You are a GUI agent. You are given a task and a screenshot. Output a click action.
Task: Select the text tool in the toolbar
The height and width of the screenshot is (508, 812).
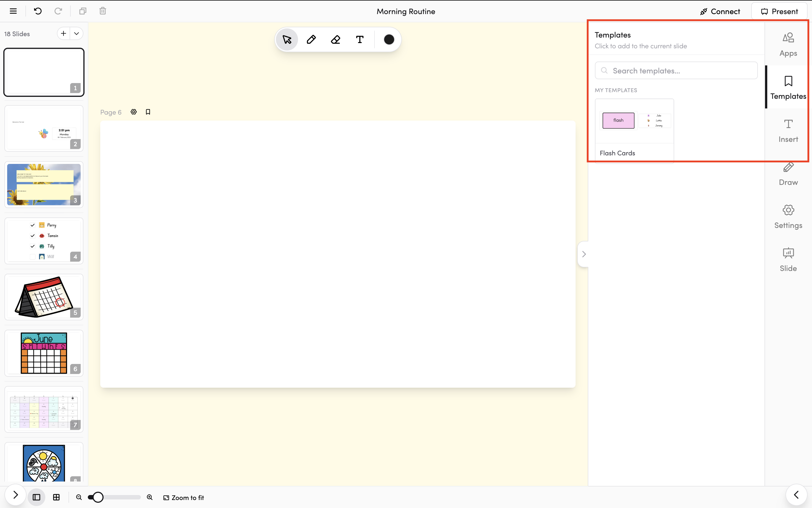pyautogui.click(x=359, y=40)
